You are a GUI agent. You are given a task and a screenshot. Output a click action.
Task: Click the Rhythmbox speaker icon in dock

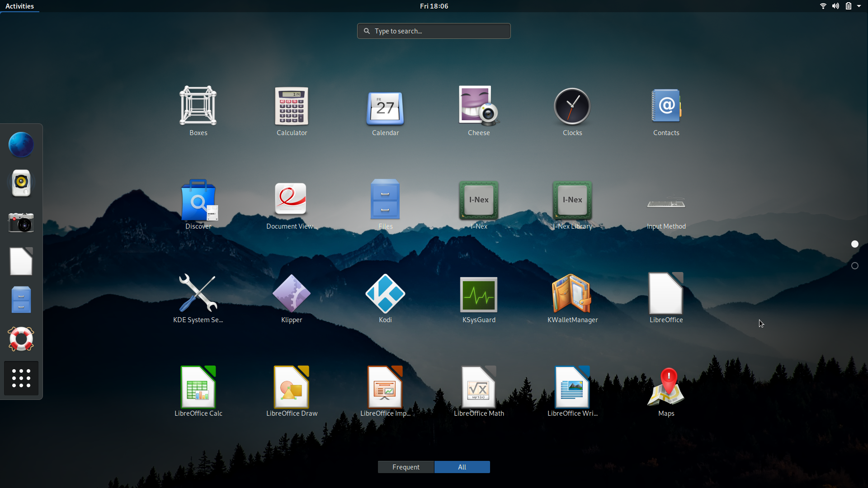tap(21, 183)
